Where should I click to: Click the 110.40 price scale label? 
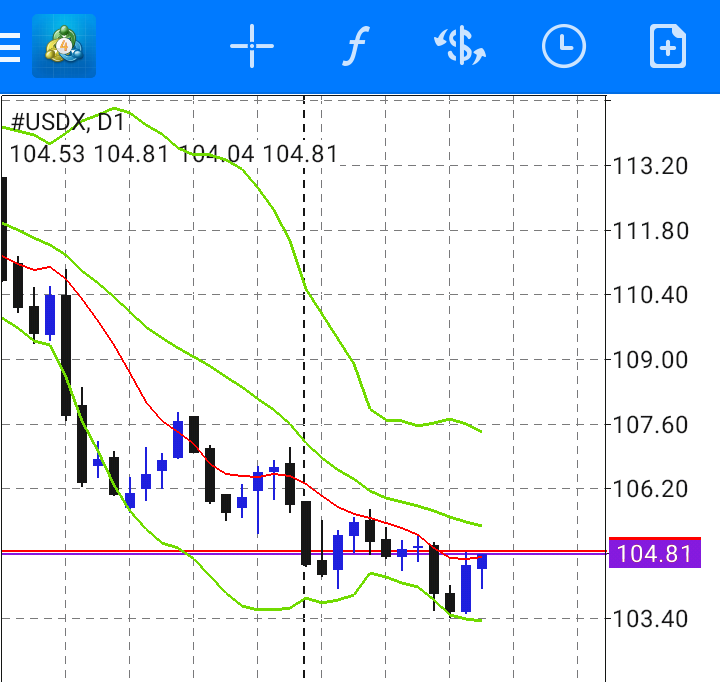pyautogui.click(x=650, y=295)
